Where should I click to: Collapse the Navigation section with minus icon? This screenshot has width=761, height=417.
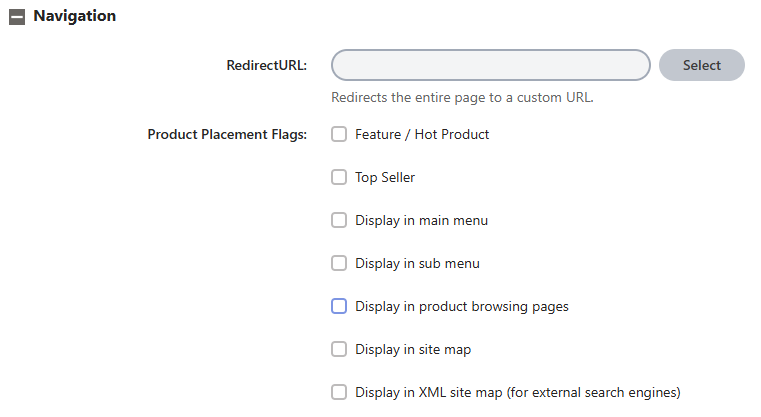point(17,17)
